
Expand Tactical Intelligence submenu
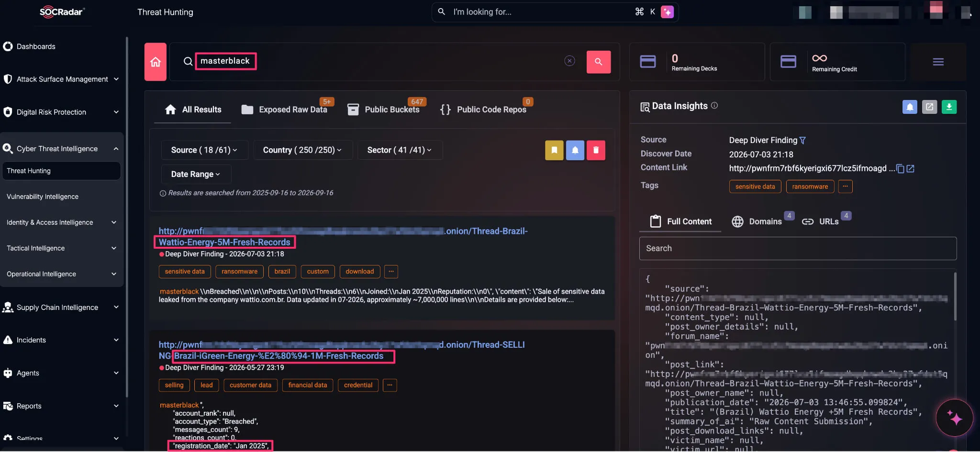tap(114, 248)
